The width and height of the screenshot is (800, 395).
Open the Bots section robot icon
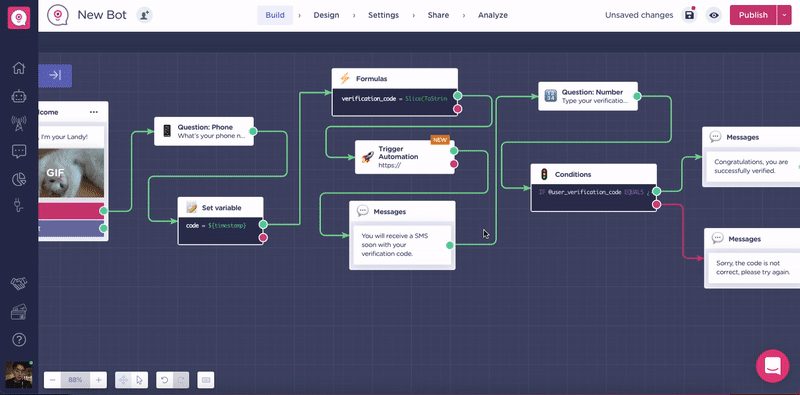click(x=19, y=96)
